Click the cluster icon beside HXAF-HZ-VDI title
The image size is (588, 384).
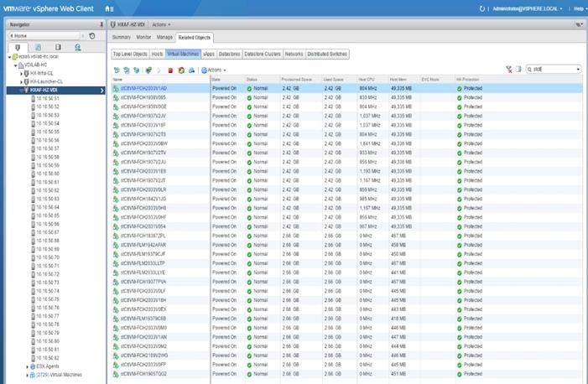113,24
